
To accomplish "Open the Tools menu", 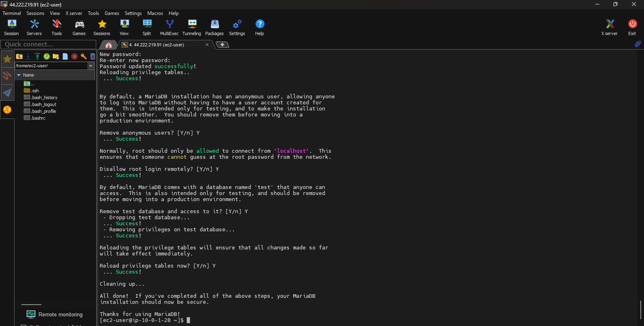I will click(93, 13).
